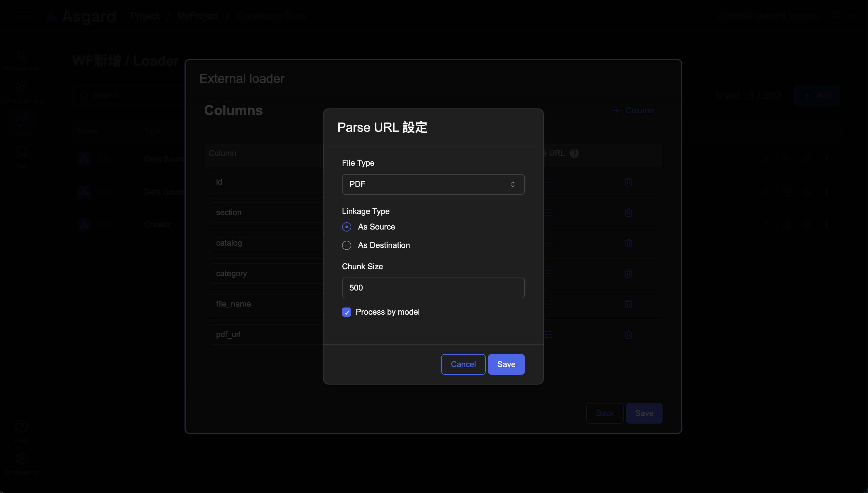Delete the category column row
This screenshot has width=868, height=493.
629,274
